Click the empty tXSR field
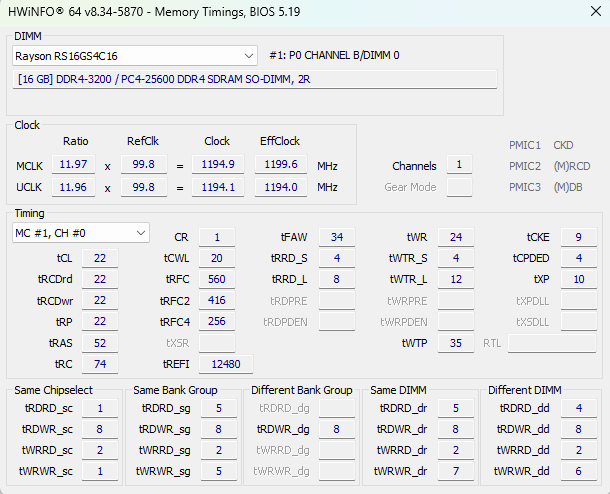This screenshot has height=494, width=610. click(x=217, y=343)
